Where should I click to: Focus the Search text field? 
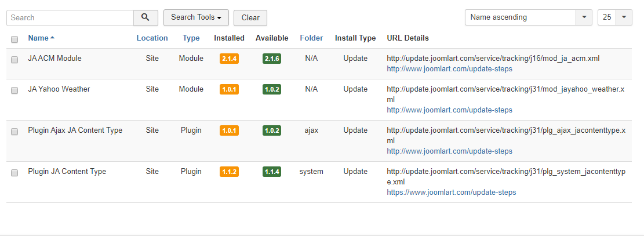(70, 17)
